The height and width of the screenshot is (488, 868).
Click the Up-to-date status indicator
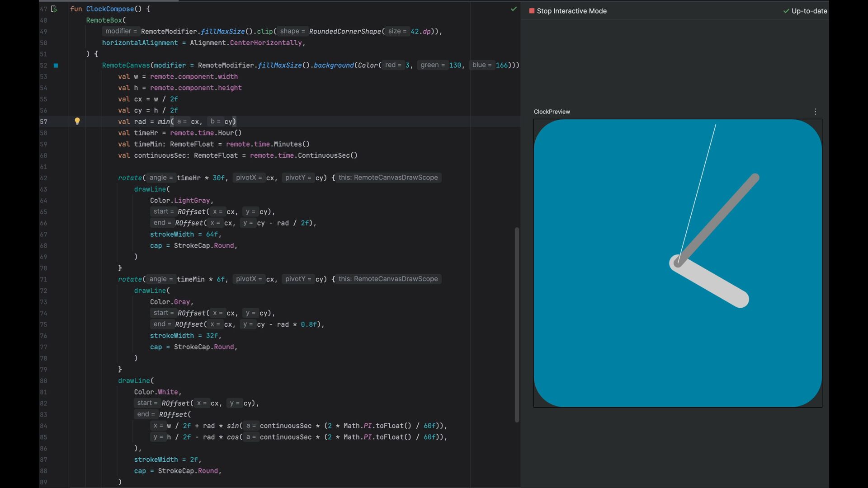coord(809,11)
